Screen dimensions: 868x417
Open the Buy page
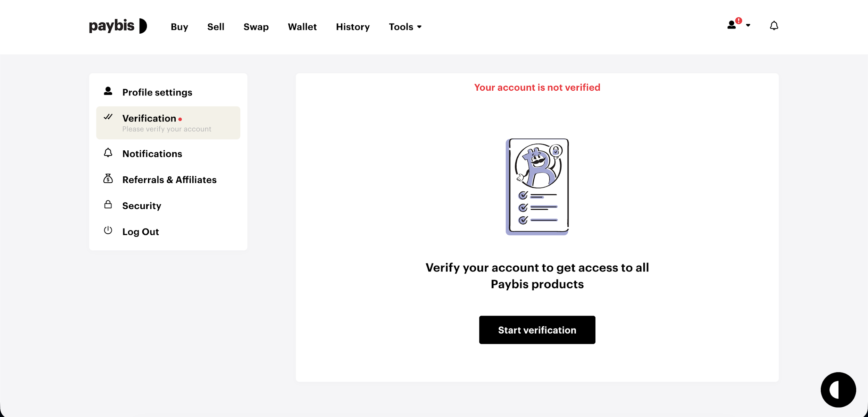[179, 27]
